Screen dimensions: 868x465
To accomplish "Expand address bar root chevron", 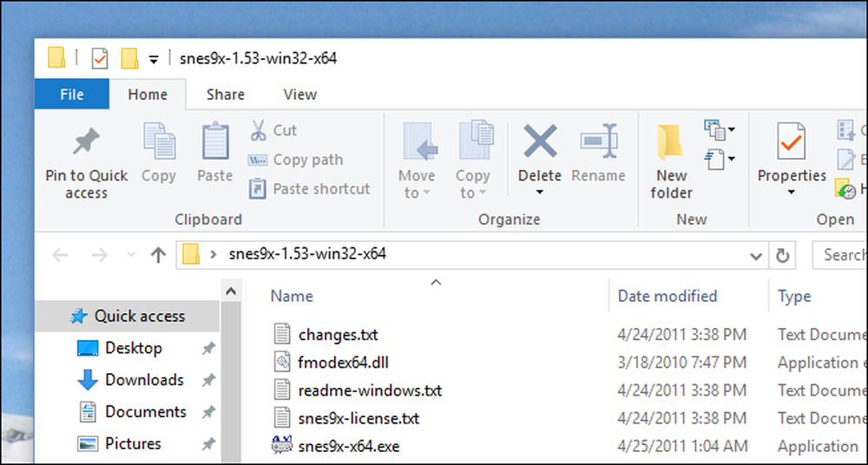I will tap(214, 255).
